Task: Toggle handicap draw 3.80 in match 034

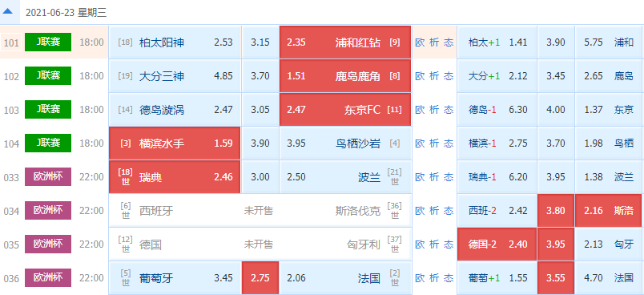Action: (556, 211)
